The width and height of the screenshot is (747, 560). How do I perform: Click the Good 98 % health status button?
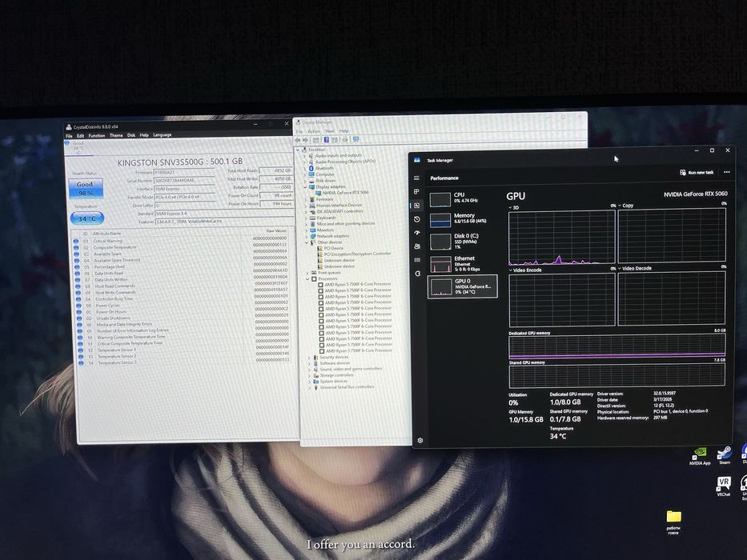point(86,188)
